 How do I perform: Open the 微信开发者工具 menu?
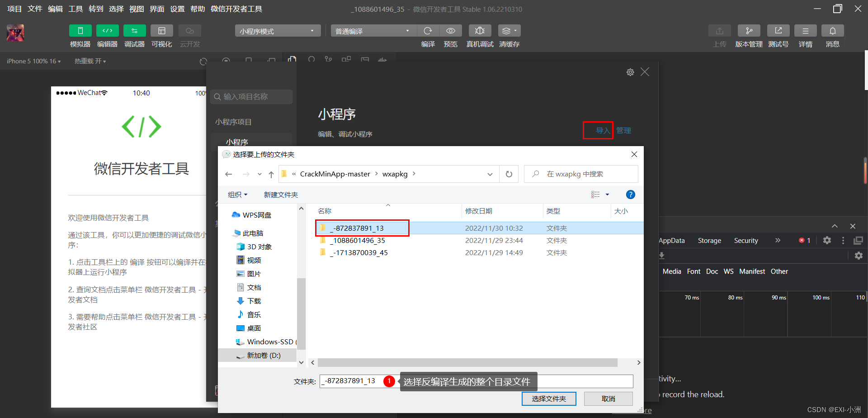(x=236, y=9)
